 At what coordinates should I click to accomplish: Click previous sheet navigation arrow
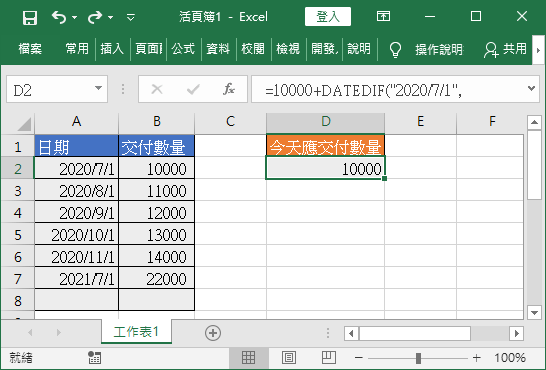point(30,333)
